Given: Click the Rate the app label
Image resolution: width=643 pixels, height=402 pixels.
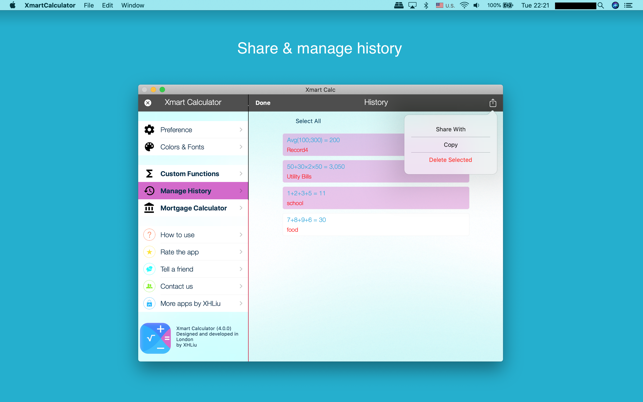Looking at the screenshot, I should (180, 252).
